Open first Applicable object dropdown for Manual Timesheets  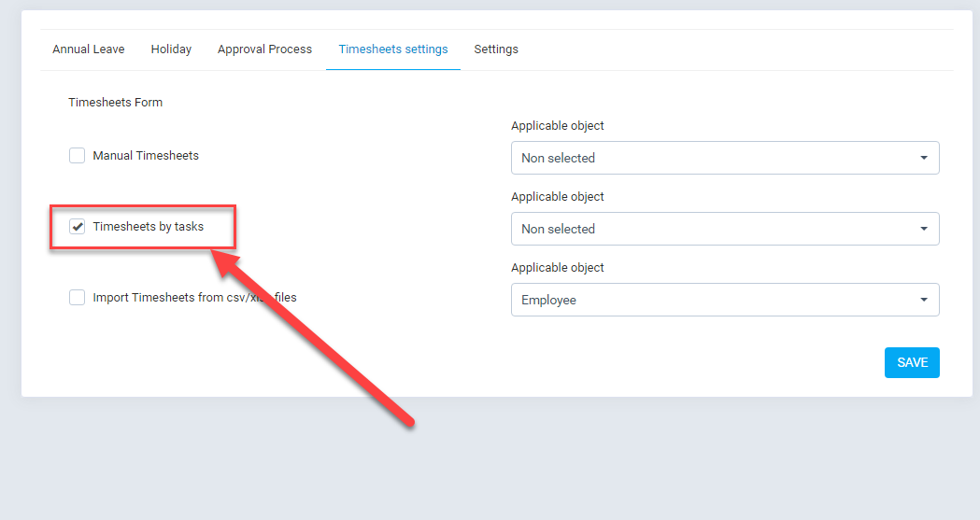click(x=725, y=158)
